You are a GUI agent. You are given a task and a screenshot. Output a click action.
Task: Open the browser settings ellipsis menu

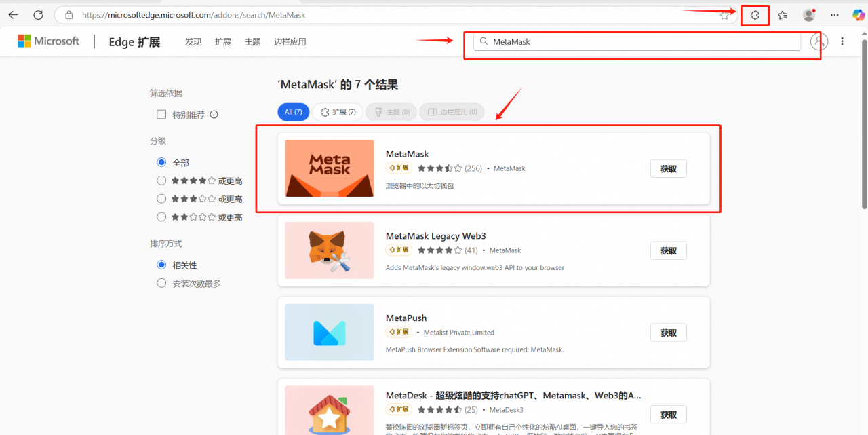(834, 14)
